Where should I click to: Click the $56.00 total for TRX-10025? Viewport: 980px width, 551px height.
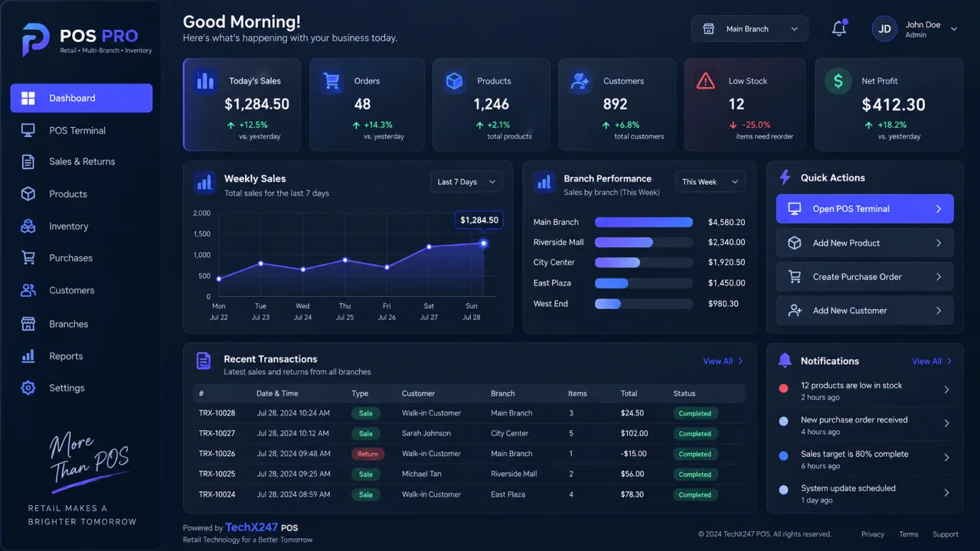coord(632,474)
